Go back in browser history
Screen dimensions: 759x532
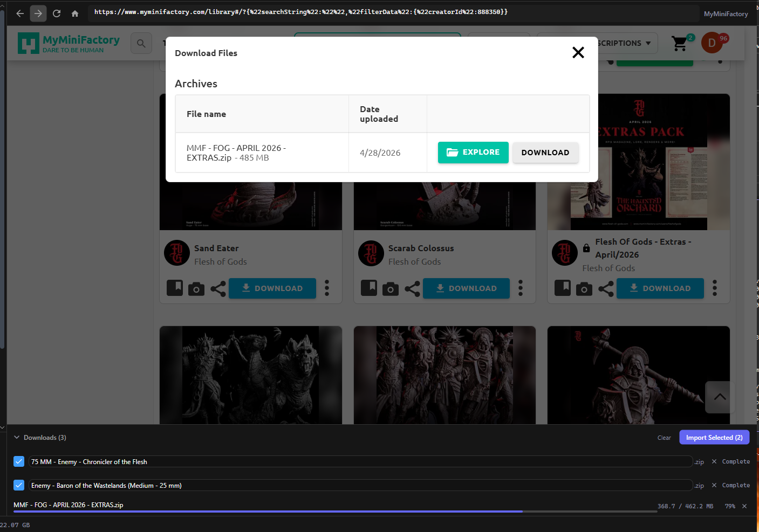click(x=20, y=13)
